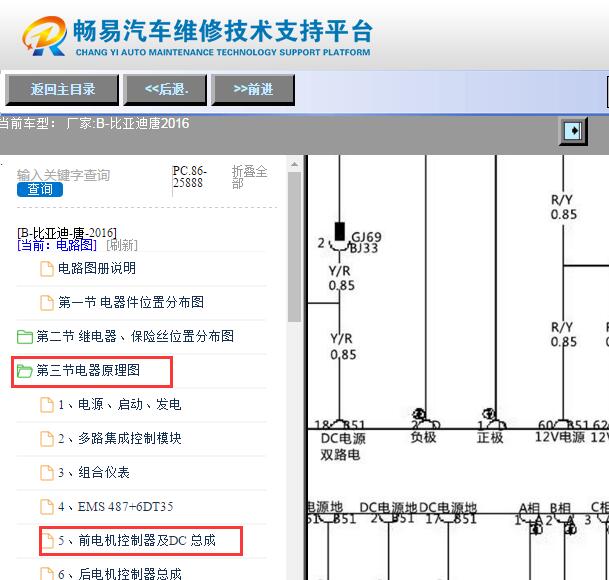Open 电路图册说明 document

tap(97, 268)
